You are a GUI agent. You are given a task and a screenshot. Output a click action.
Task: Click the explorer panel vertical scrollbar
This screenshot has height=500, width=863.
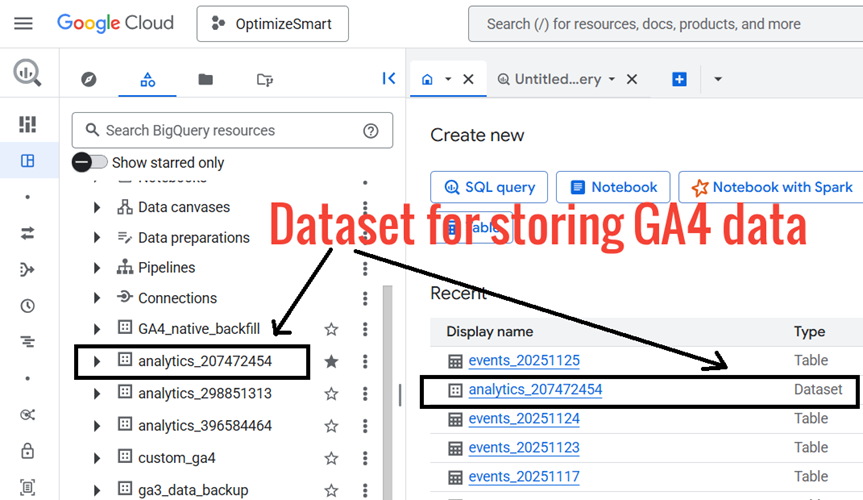(x=387, y=392)
